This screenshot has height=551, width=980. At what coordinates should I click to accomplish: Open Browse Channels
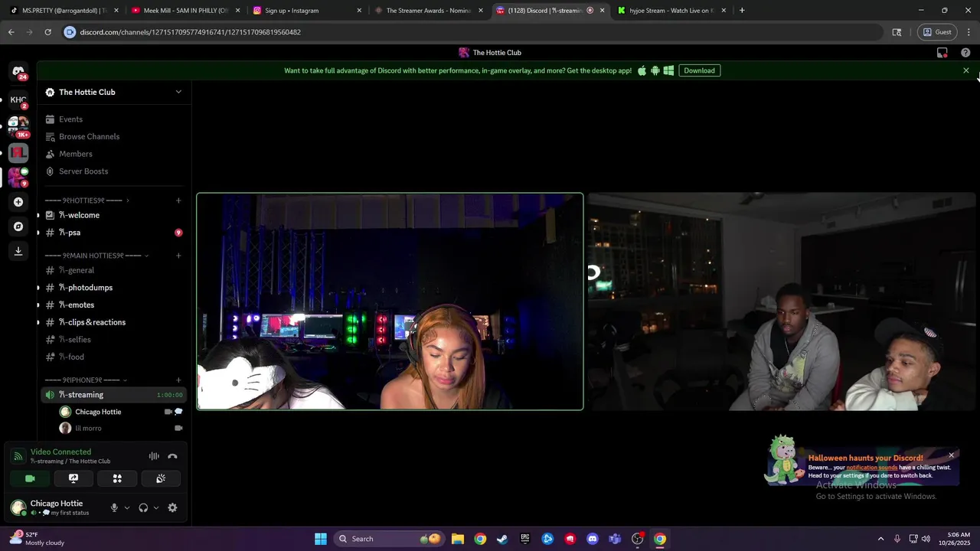(113, 136)
